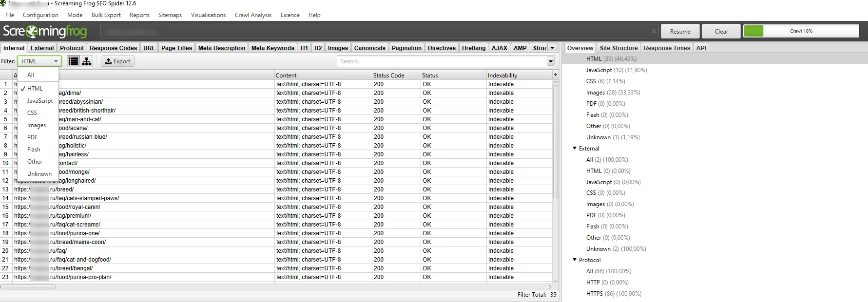Clear the URL bar with X icon
The height and width of the screenshot is (302, 868).
(654, 31)
